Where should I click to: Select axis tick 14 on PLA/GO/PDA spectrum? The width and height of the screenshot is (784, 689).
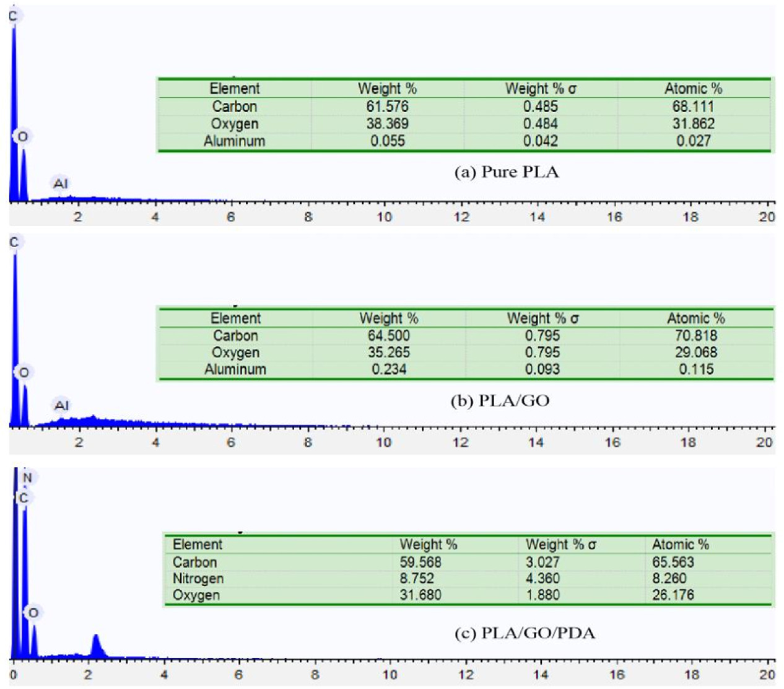[x=541, y=675]
